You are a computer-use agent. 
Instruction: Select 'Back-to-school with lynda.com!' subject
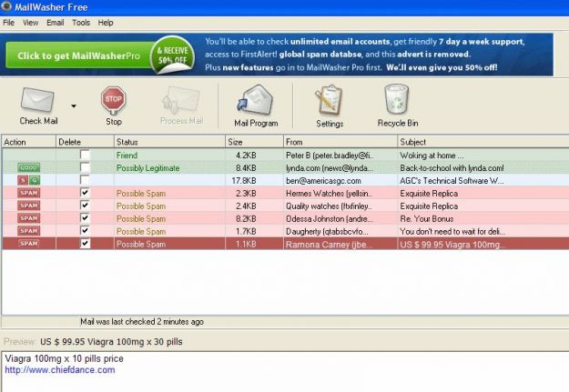tap(452, 168)
